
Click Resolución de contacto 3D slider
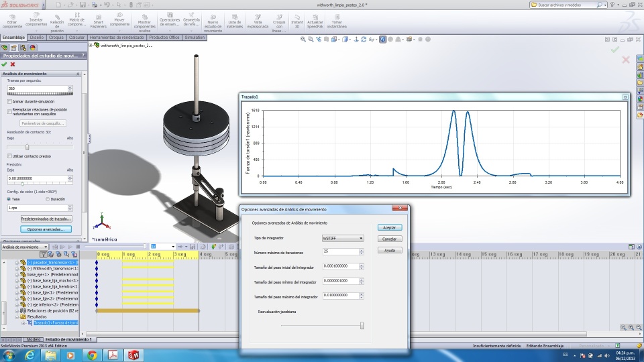pos(27,147)
